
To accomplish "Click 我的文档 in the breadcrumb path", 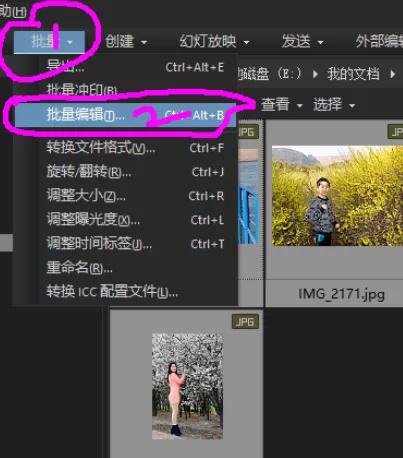I will (x=353, y=74).
